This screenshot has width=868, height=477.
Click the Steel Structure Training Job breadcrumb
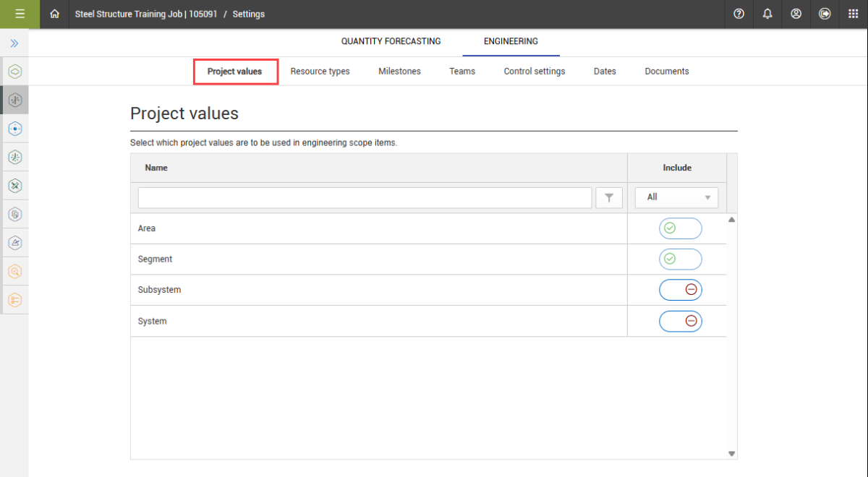(145, 14)
